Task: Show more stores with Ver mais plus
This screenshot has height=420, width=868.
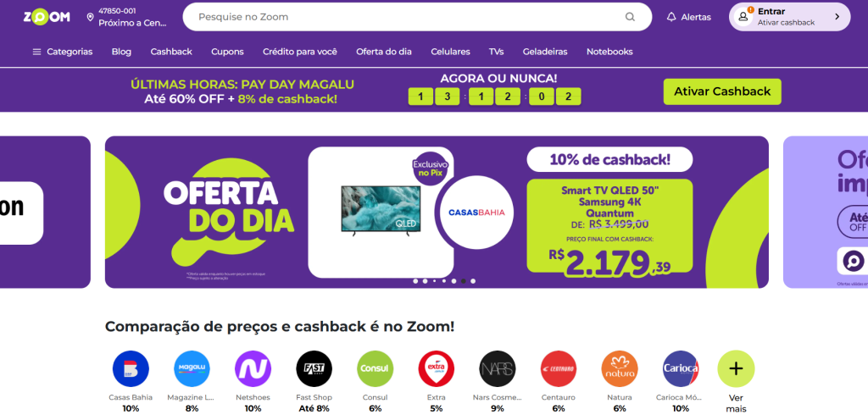Action: [x=736, y=368]
